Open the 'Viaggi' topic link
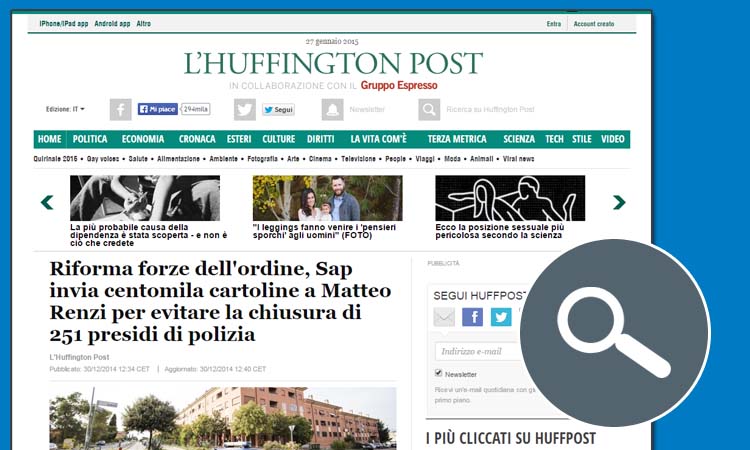This screenshot has width=750, height=450. [425, 159]
